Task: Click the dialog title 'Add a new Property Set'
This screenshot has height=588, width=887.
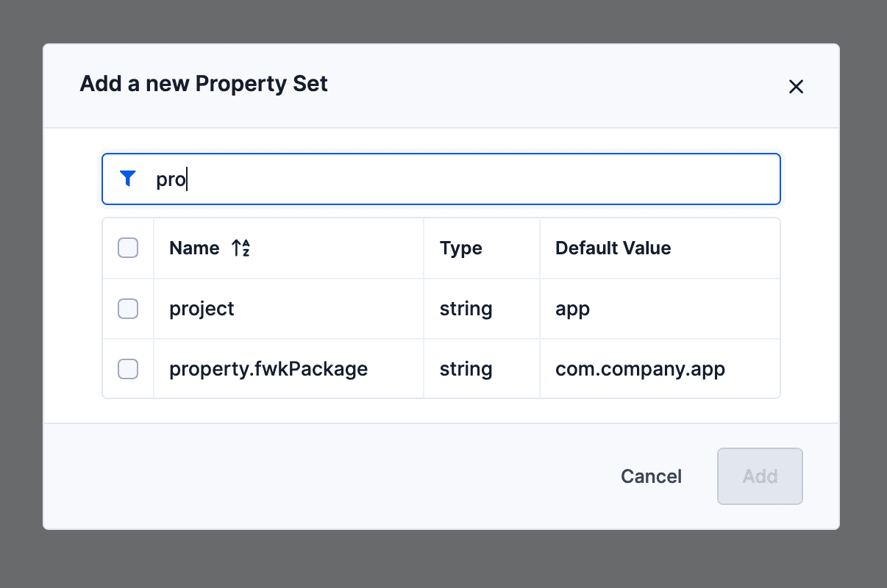Action: pyautogui.click(x=204, y=84)
